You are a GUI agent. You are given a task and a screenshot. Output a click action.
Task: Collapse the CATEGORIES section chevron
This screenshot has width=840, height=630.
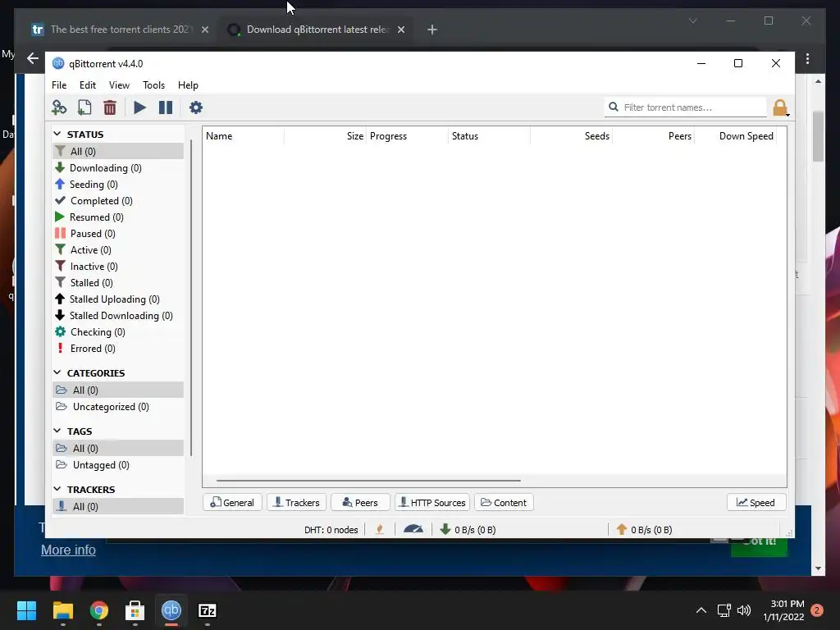pos(57,372)
